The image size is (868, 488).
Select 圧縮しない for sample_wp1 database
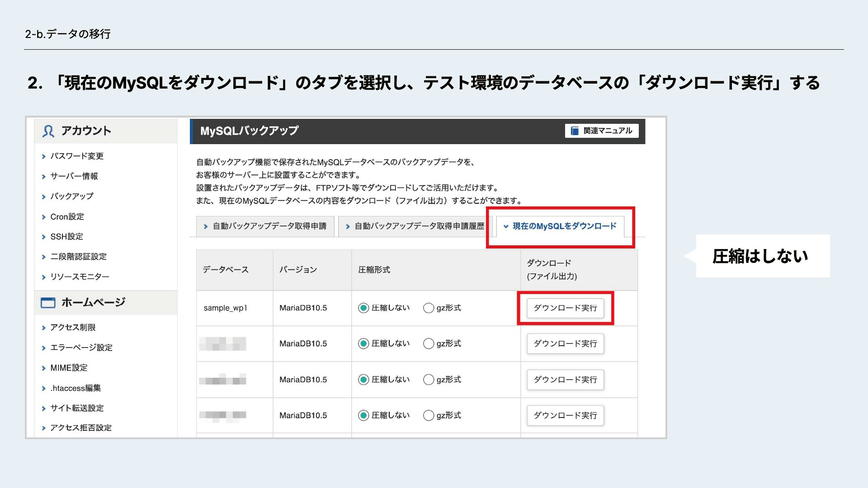tap(363, 308)
